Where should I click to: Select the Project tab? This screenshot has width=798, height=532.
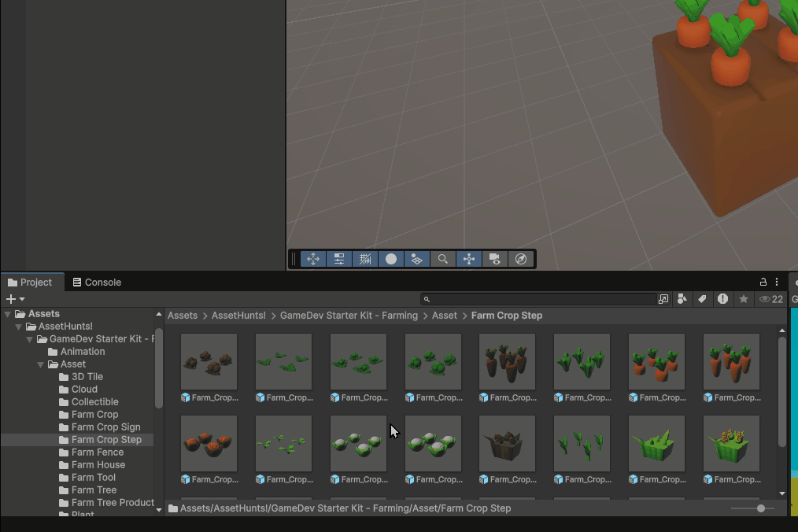point(30,283)
